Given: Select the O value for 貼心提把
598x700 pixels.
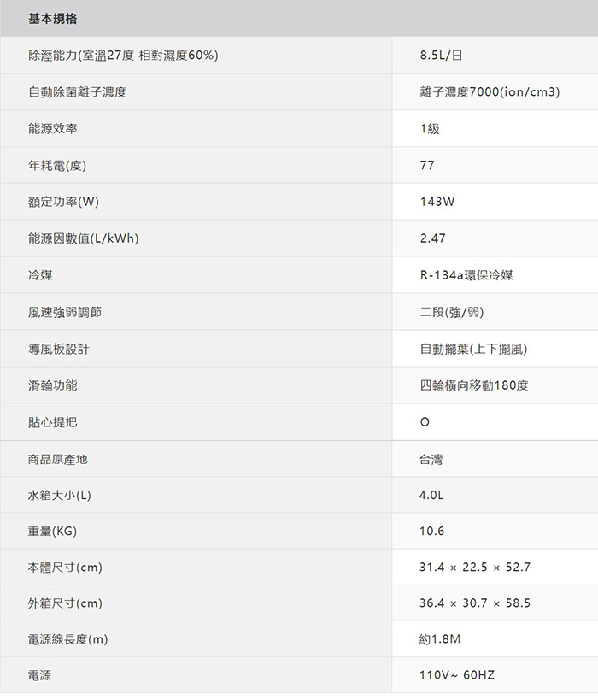Looking at the screenshot, I should (x=425, y=423).
